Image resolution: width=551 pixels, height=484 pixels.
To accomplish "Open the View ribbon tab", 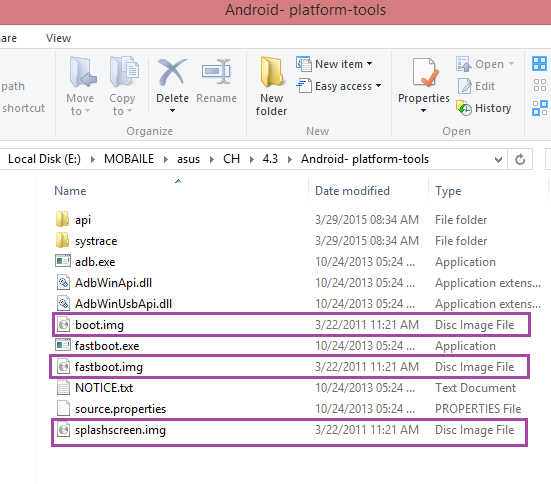I will (x=58, y=38).
